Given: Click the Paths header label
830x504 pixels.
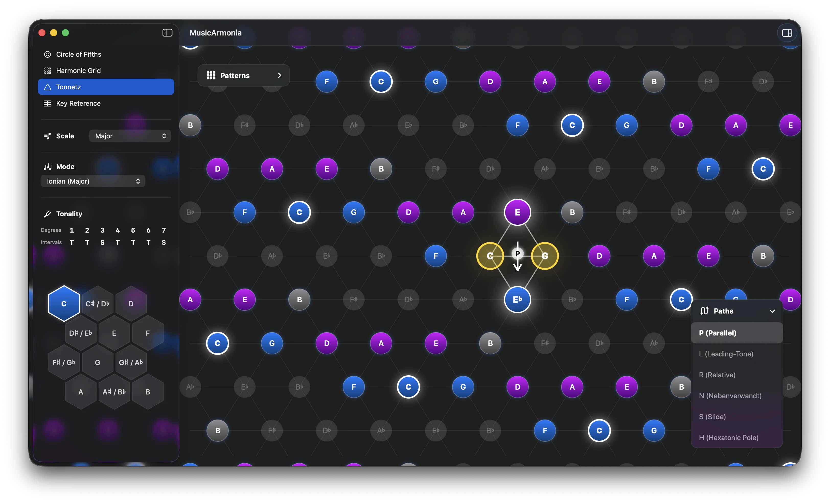Looking at the screenshot, I should click(x=723, y=311).
